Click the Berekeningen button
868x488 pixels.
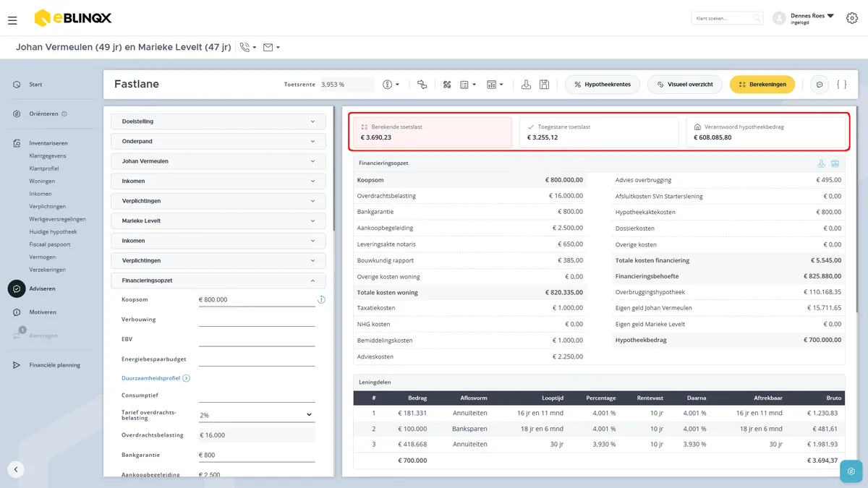tap(762, 85)
